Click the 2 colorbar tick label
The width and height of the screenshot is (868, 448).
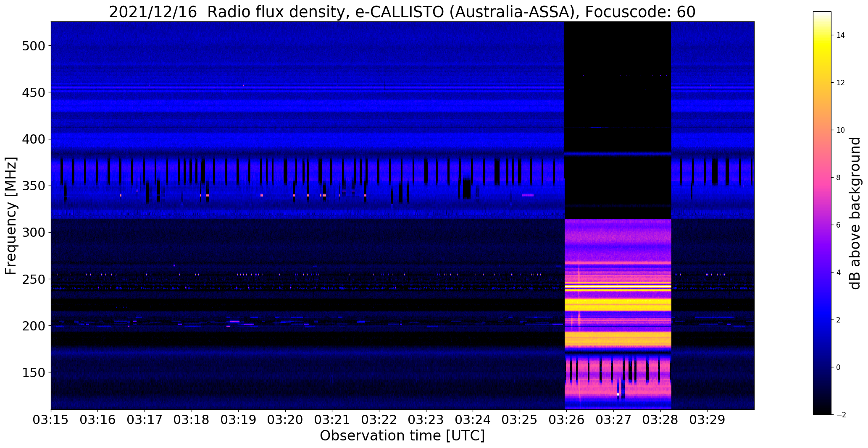click(839, 320)
